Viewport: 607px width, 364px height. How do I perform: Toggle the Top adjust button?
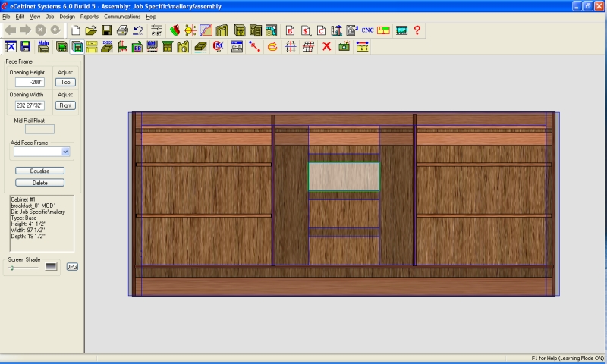tap(66, 82)
